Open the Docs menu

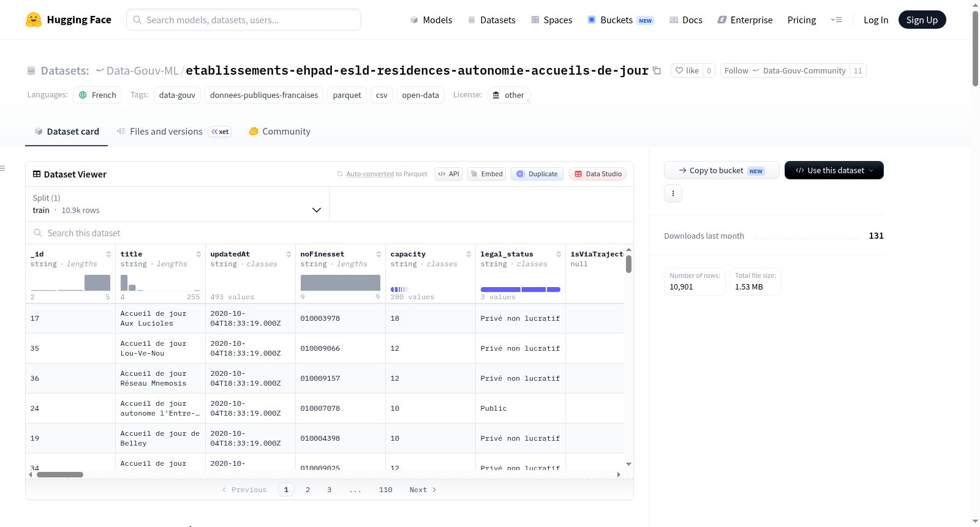click(x=685, y=20)
